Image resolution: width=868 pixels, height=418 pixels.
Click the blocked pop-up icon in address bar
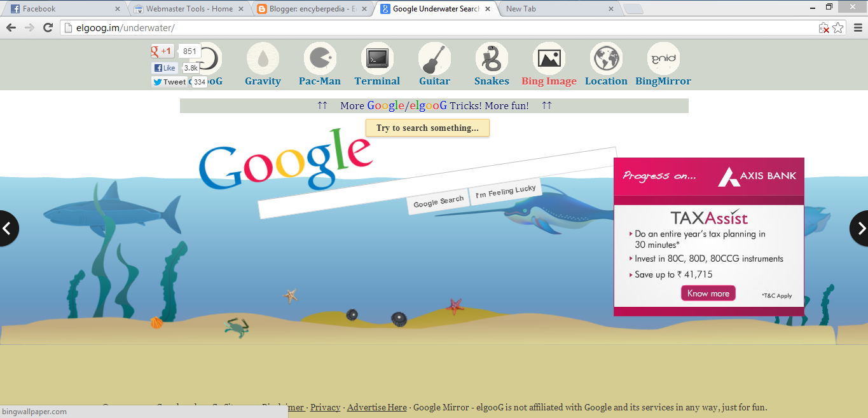(x=824, y=27)
